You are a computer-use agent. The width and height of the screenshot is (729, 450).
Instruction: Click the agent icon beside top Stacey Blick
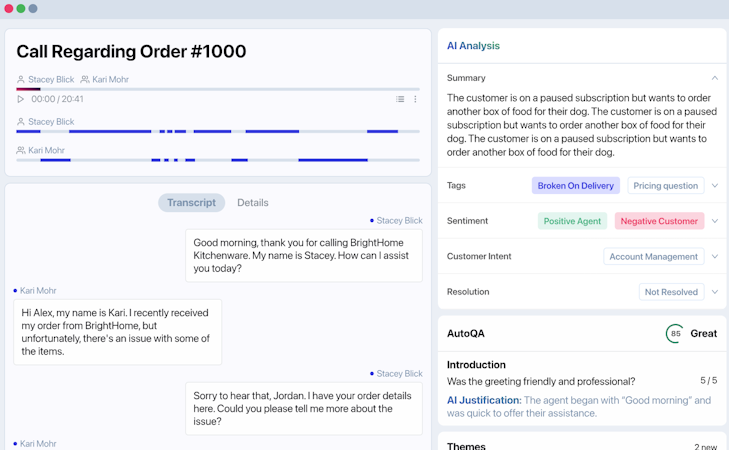[21, 80]
